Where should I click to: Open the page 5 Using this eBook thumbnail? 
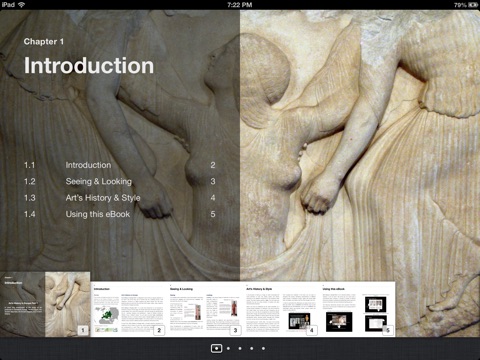[x=357, y=309]
